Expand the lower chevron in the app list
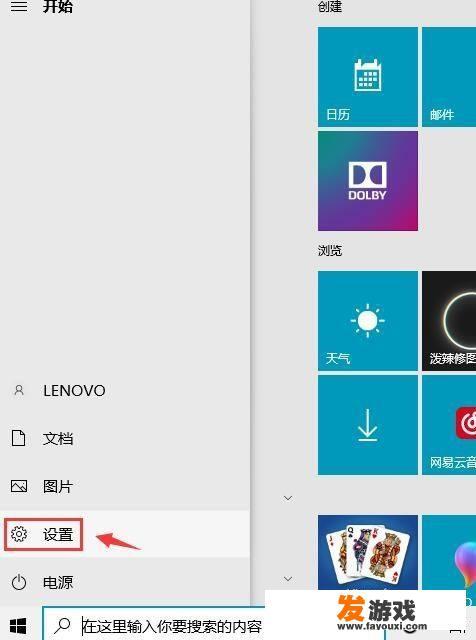The height and width of the screenshot is (640, 476). click(x=288, y=579)
